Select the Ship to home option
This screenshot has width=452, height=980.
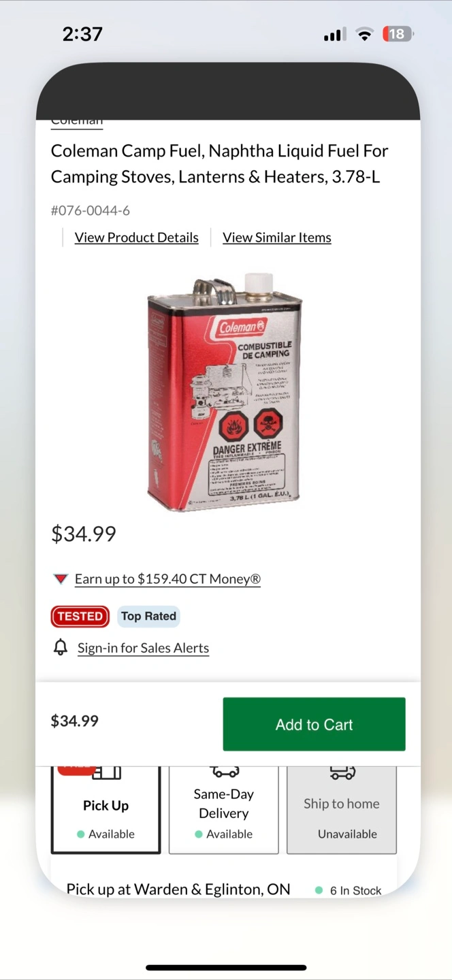[x=342, y=810]
